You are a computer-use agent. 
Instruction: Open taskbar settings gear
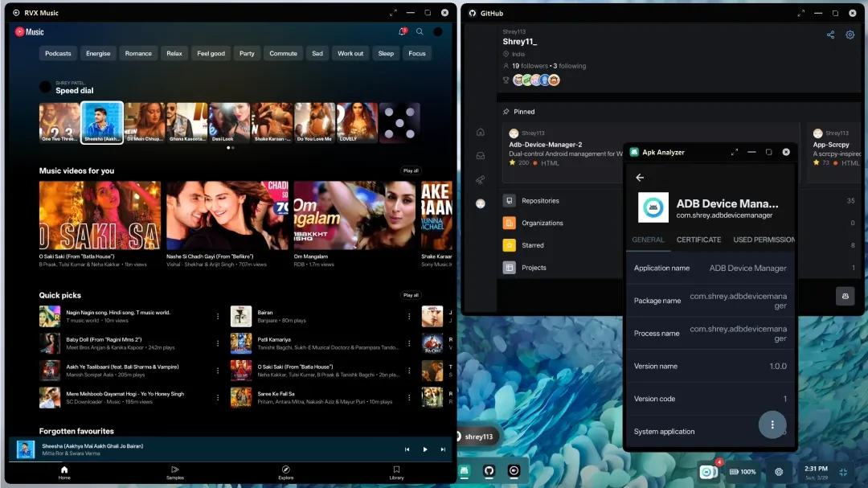pos(779,472)
